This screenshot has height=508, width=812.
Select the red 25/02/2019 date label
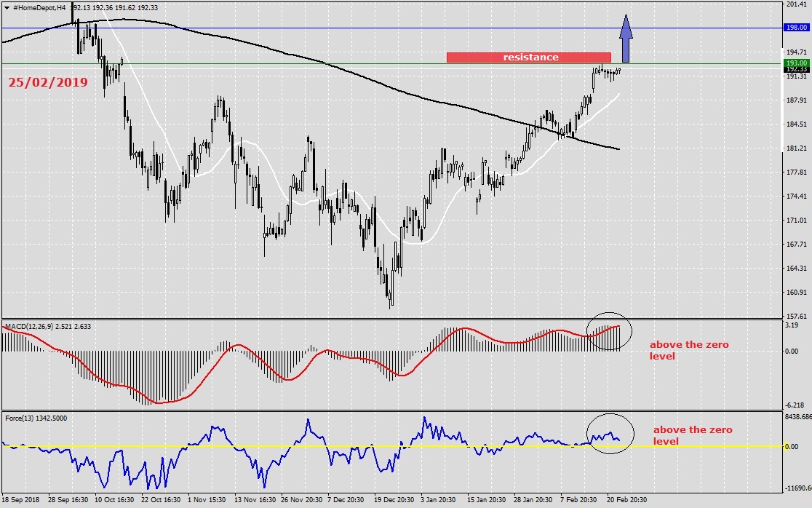(x=48, y=83)
